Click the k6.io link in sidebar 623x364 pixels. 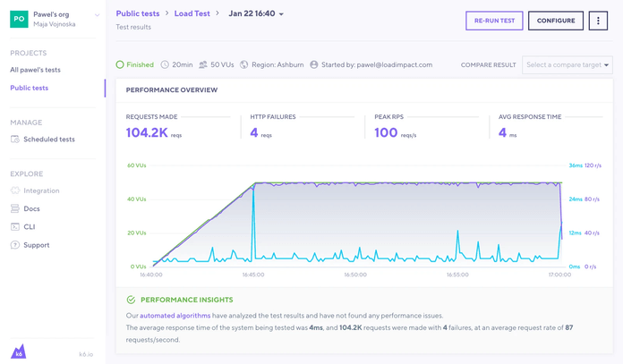[86, 354]
